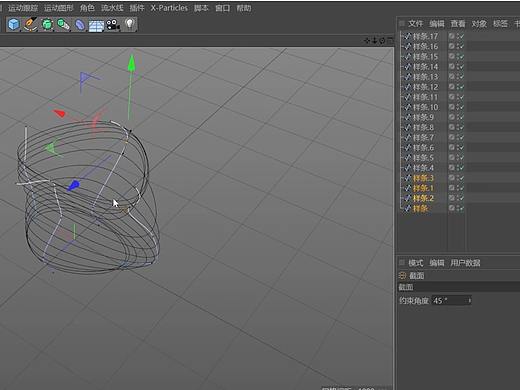Open the 运动跟踪 menu

coord(23,8)
